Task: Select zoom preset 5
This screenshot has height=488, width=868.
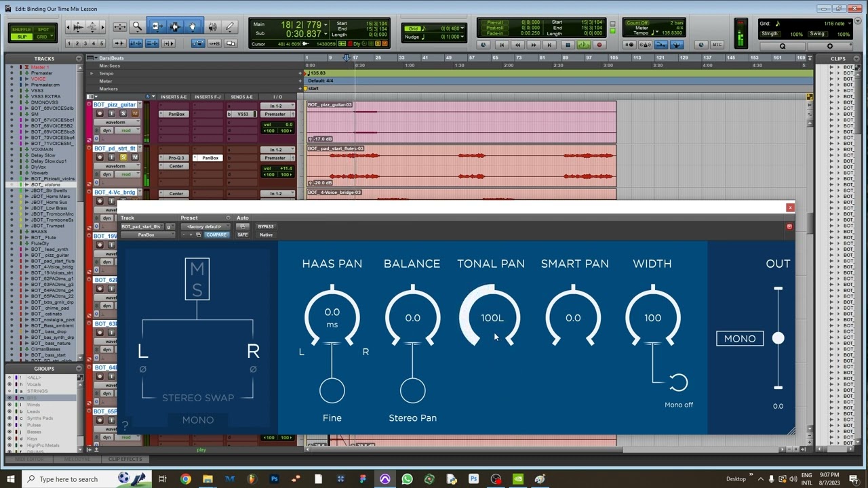Action: (x=102, y=43)
